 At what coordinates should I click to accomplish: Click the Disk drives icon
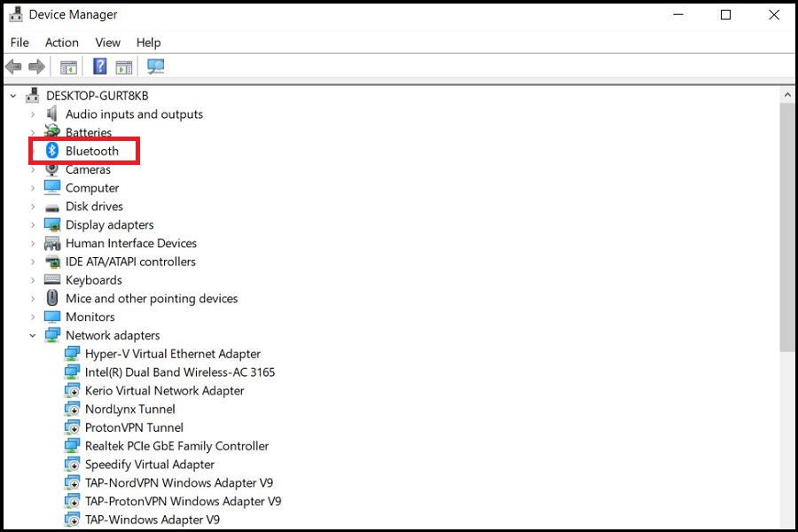(52, 207)
